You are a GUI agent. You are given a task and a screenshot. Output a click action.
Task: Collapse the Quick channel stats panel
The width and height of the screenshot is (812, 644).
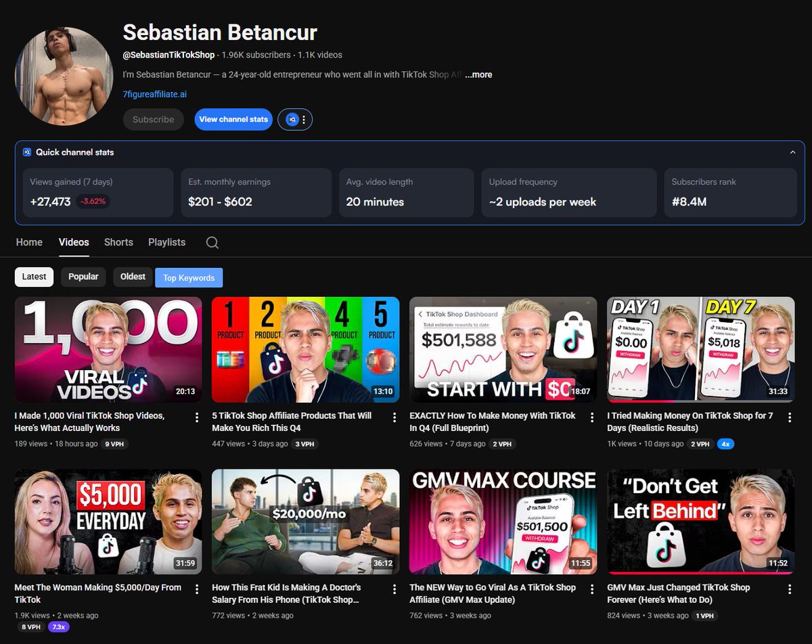(x=792, y=152)
